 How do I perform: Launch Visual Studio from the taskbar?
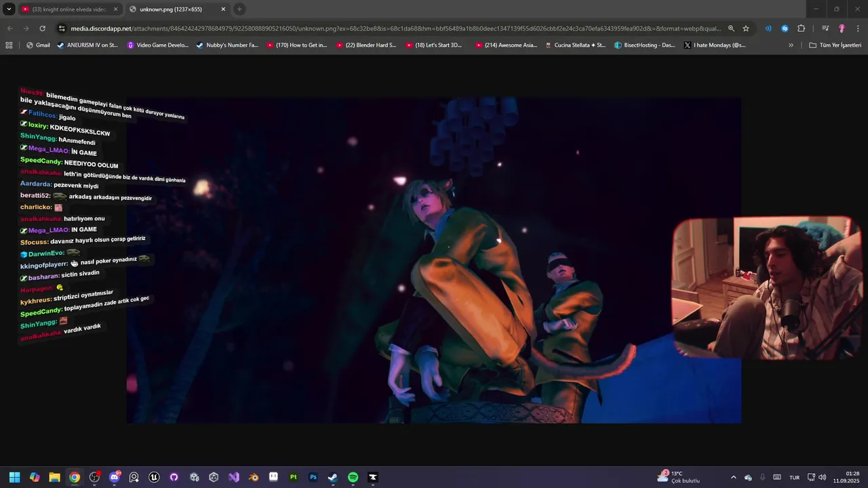click(234, 477)
